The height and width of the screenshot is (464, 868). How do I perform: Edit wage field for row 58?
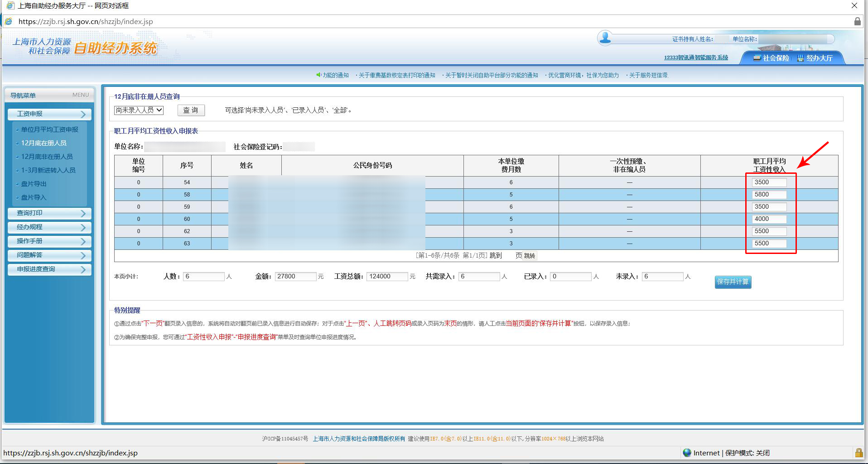tap(769, 195)
